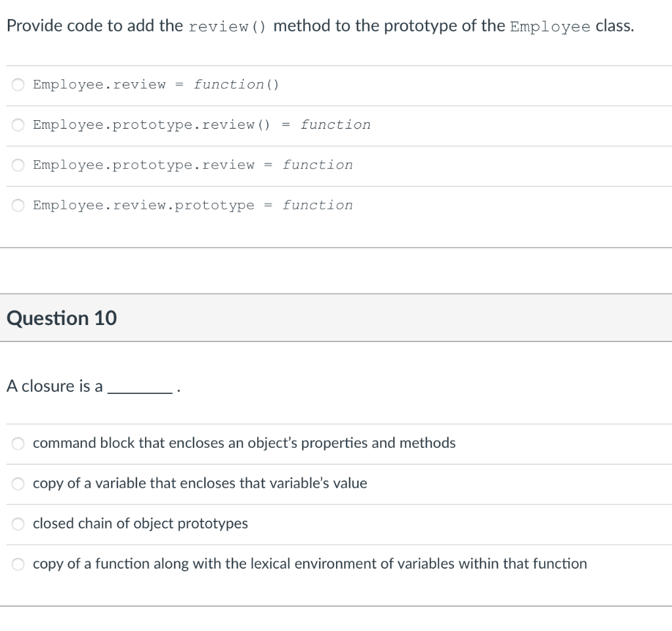Image resolution: width=672 pixels, height=631 pixels.
Task: Click the Employee.prototype.review() = function label
Action: pyautogui.click(x=201, y=125)
